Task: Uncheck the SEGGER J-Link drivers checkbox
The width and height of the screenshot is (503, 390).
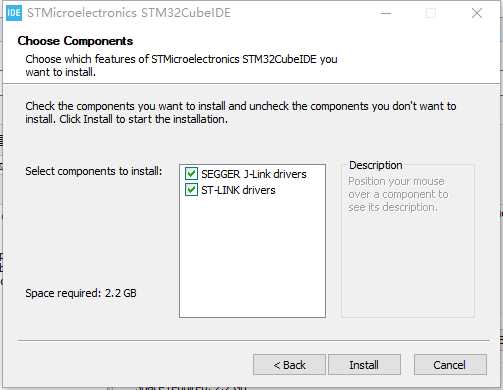Action: 191,174
